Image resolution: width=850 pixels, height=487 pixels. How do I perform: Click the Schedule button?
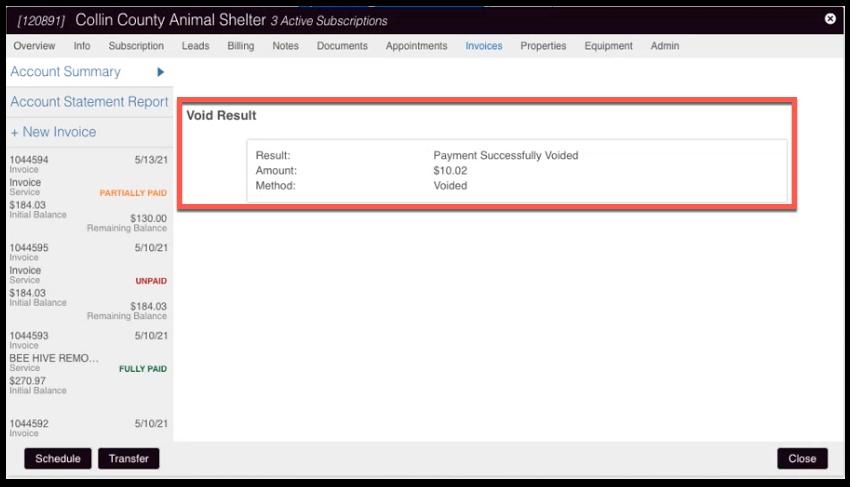[58, 459]
